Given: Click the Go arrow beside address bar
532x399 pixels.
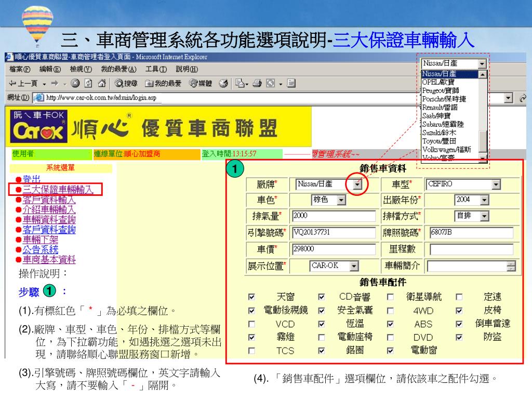Looking at the screenshot, I should (523, 98).
